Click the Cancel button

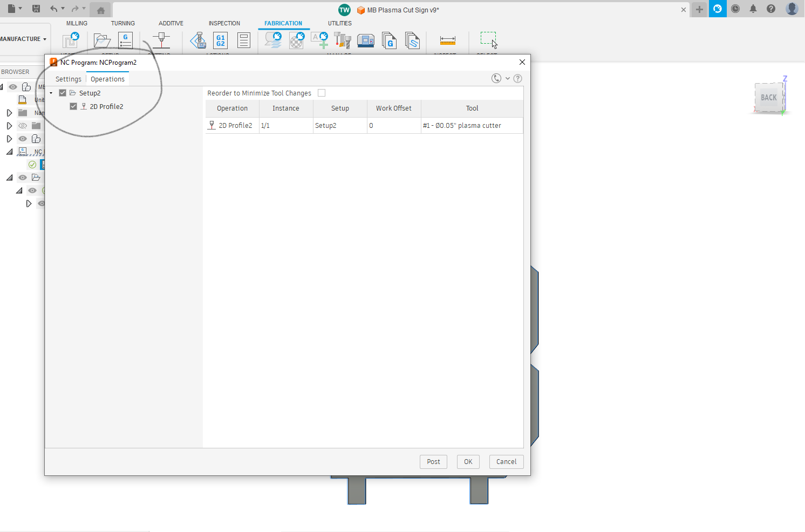(x=506, y=461)
